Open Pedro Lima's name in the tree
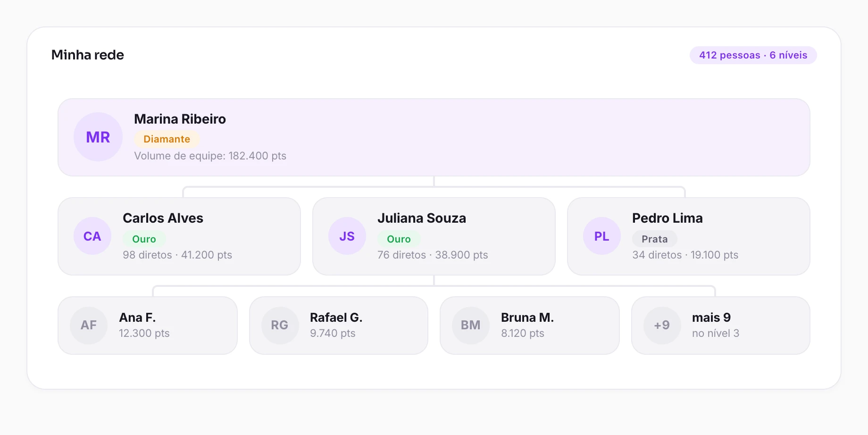 (x=668, y=218)
